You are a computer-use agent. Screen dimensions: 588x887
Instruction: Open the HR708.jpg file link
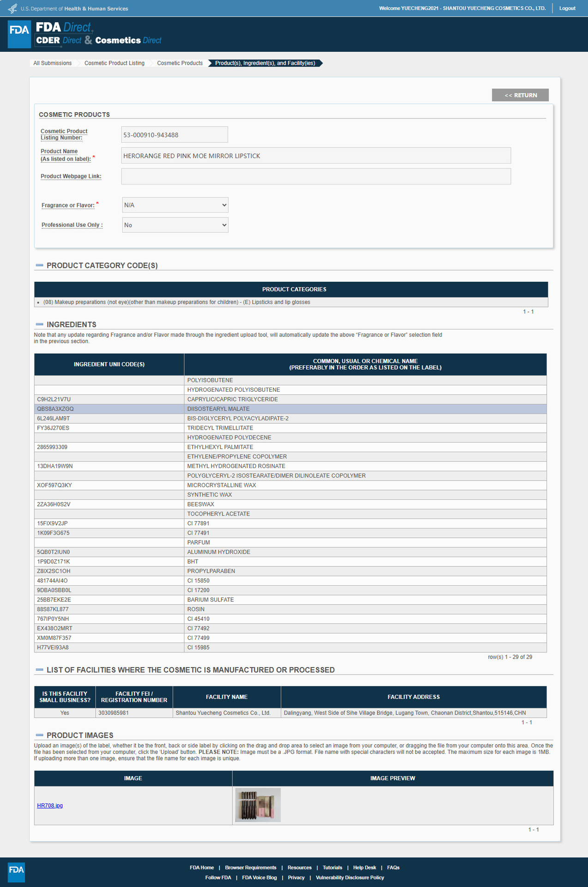click(x=50, y=806)
